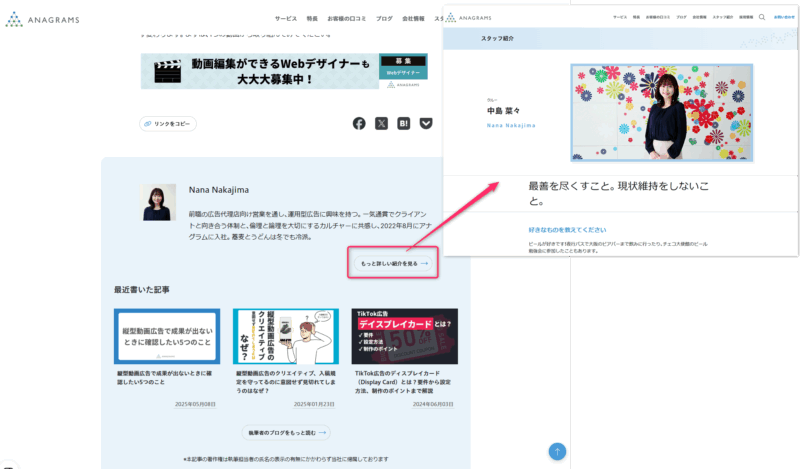The image size is (800, 469).
Task: Click お問い合わせ link in staff page header
Action: [784, 17]
